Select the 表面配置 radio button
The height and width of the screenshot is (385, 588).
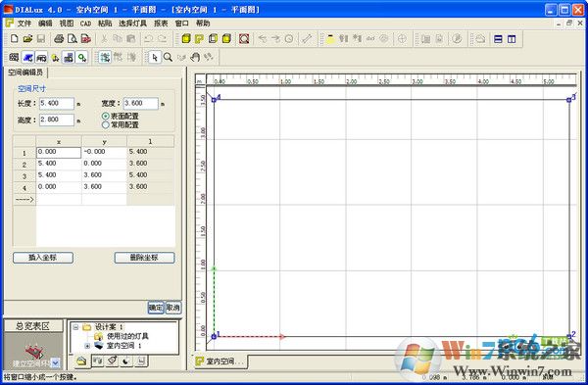pos(106,117)
